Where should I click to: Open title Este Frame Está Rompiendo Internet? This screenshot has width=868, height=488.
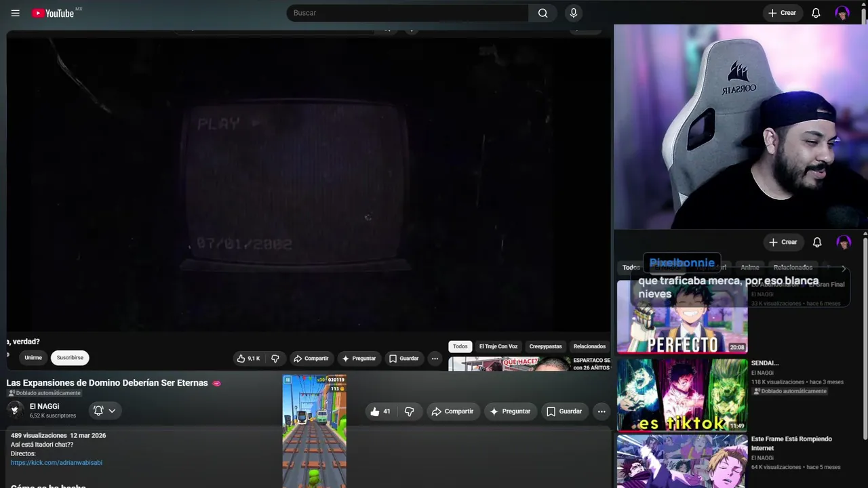pyautogui.click(x=791, y=443)
